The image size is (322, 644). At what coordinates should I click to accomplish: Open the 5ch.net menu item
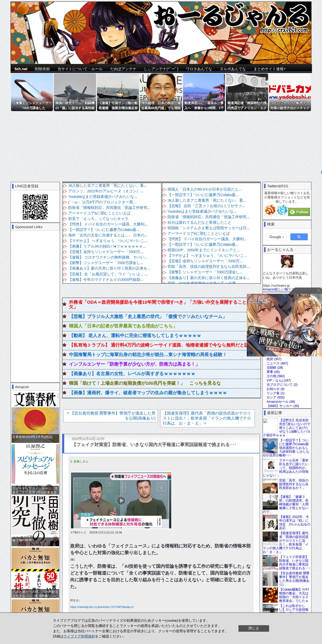[21, 69]
